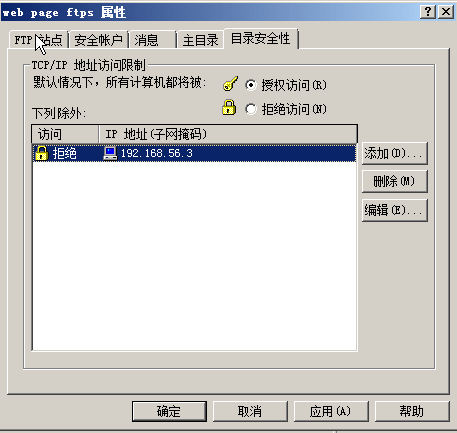Switch to the FTP 站点 tab
457x433 pixels.
(x=39, y=40)
